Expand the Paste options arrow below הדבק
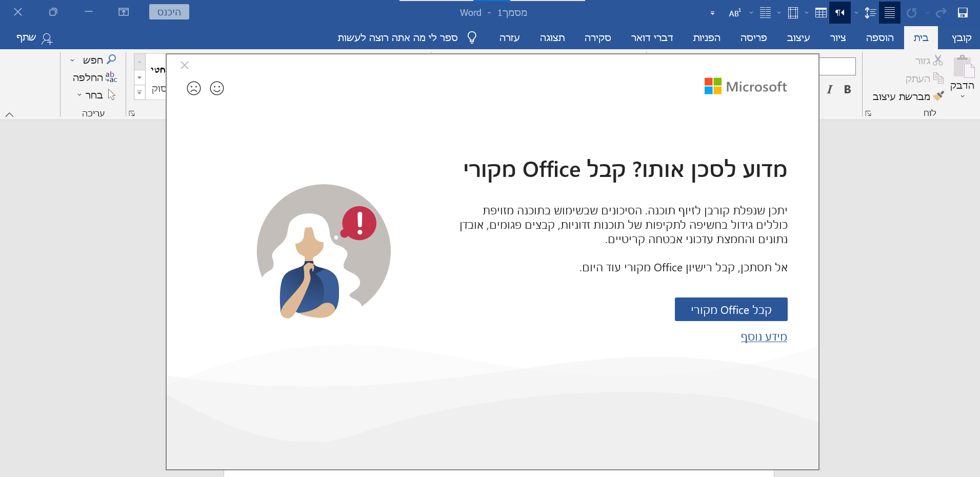 pyautogui.click(x=963, y=96)
